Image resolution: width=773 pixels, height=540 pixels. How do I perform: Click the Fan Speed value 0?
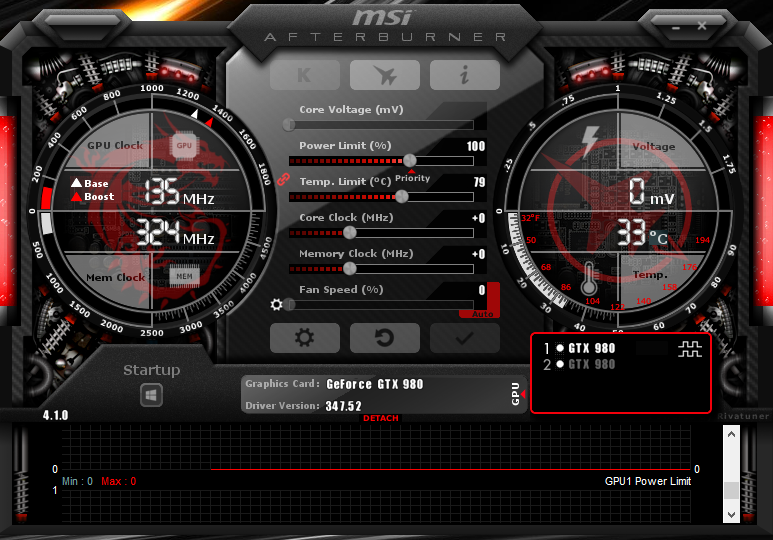pos(482,290)
